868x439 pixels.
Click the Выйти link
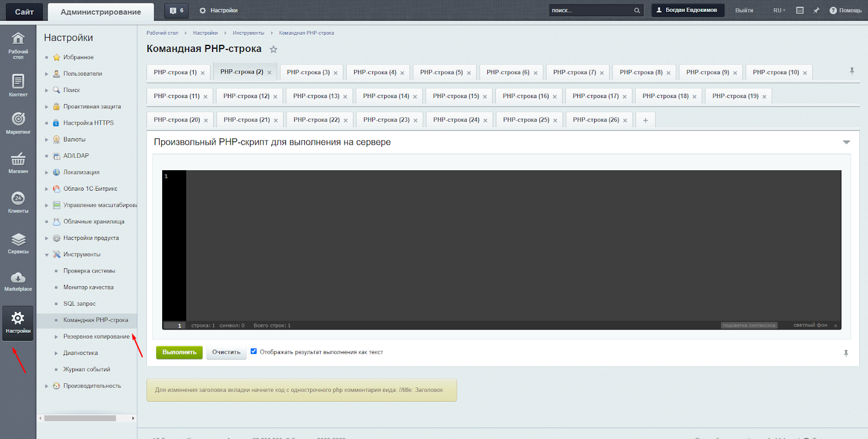[x=744, y=10]
